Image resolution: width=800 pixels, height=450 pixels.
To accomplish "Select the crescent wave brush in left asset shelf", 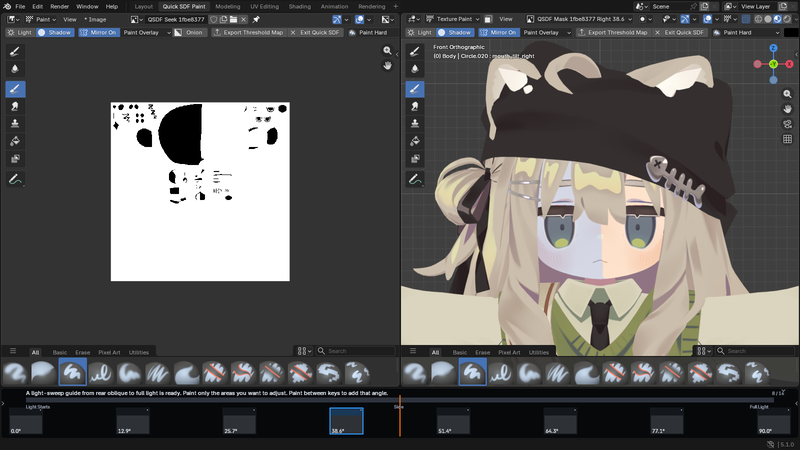I will point(187,372).
